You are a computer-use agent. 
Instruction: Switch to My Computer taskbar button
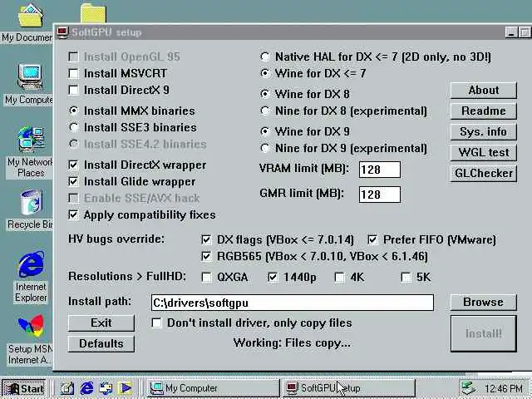pos(213,388)
